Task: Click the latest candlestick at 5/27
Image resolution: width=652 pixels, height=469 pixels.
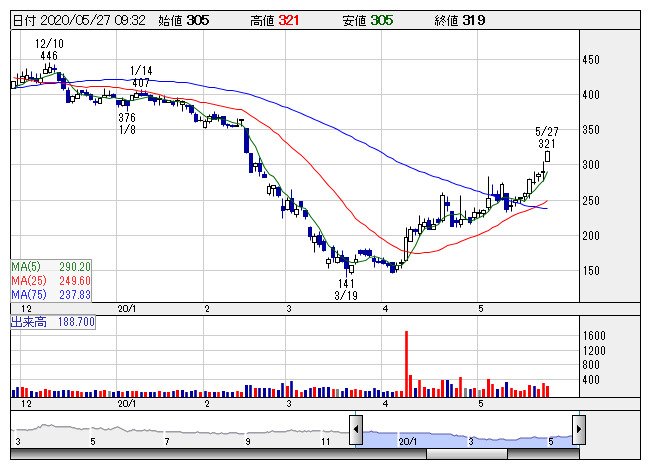Action: click(x=547, y=156)
